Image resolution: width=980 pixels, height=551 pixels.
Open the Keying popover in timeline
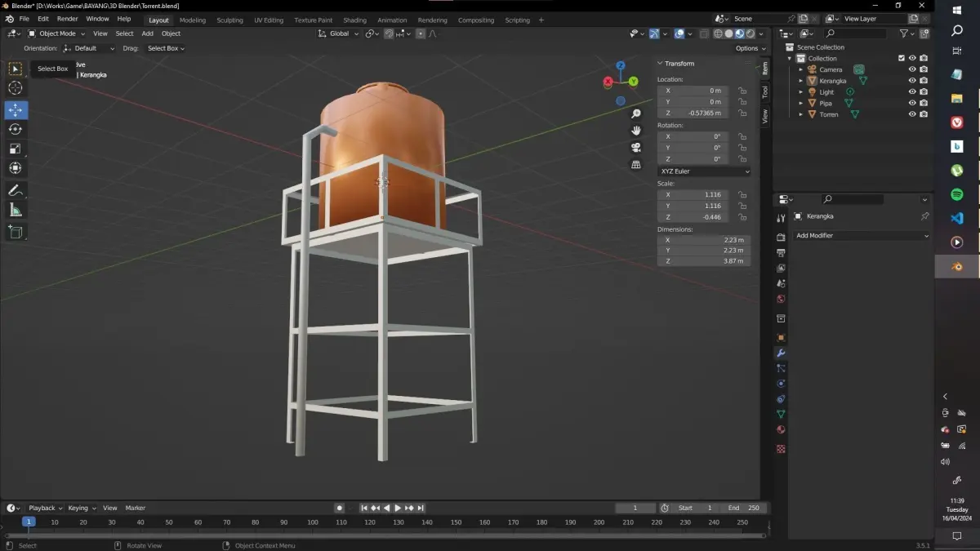(x=81, y=508)
